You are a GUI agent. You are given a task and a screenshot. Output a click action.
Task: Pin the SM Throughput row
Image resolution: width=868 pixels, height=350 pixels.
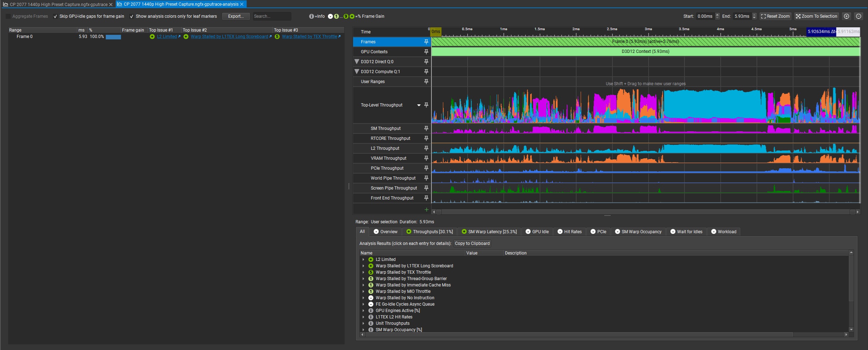(x=426, y=128)
